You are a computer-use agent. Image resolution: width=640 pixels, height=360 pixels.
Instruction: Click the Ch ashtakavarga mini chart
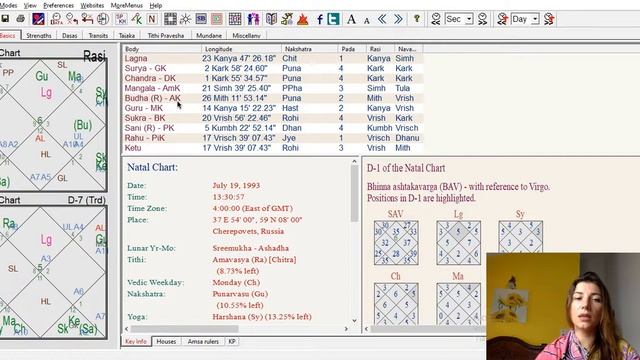point(396,304)
